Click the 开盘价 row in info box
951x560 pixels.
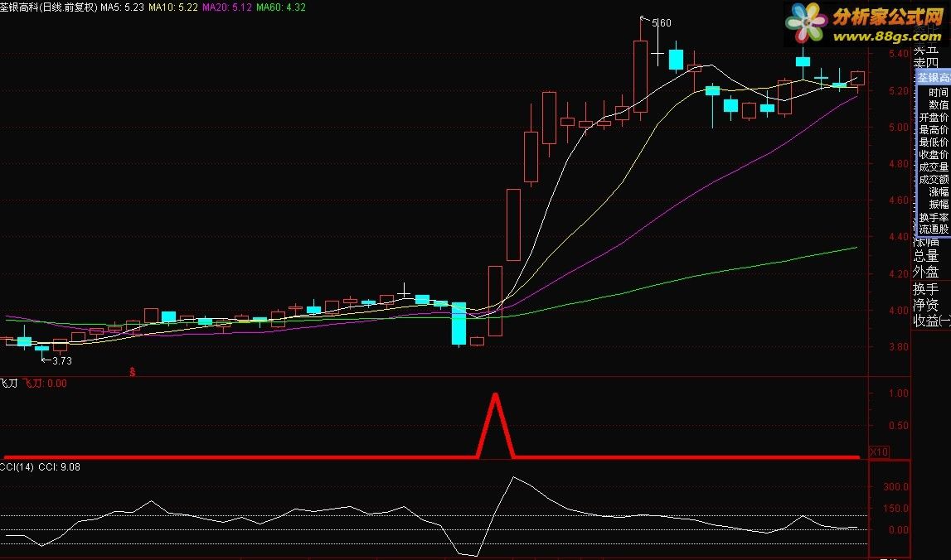(934, 117)
